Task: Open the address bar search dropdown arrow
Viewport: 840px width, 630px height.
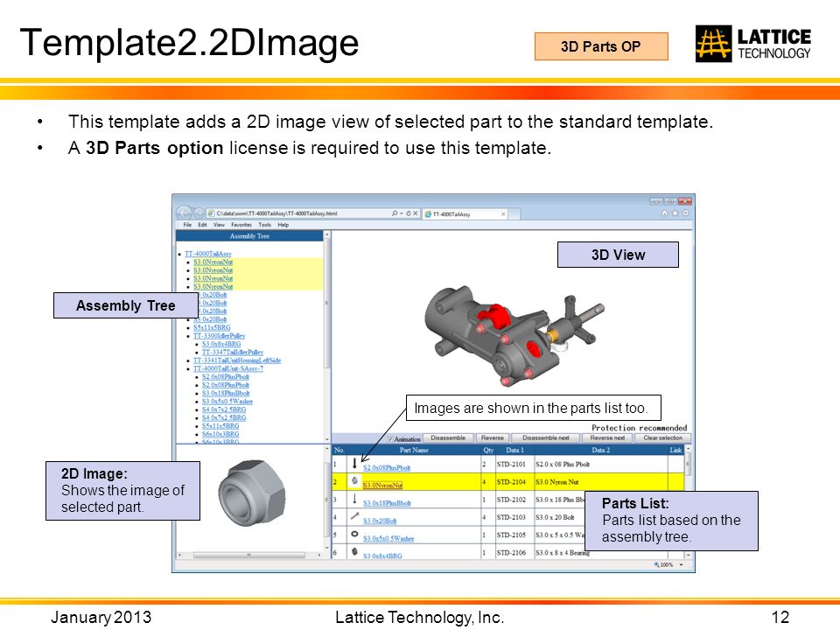Action: [x=402, y=213]
